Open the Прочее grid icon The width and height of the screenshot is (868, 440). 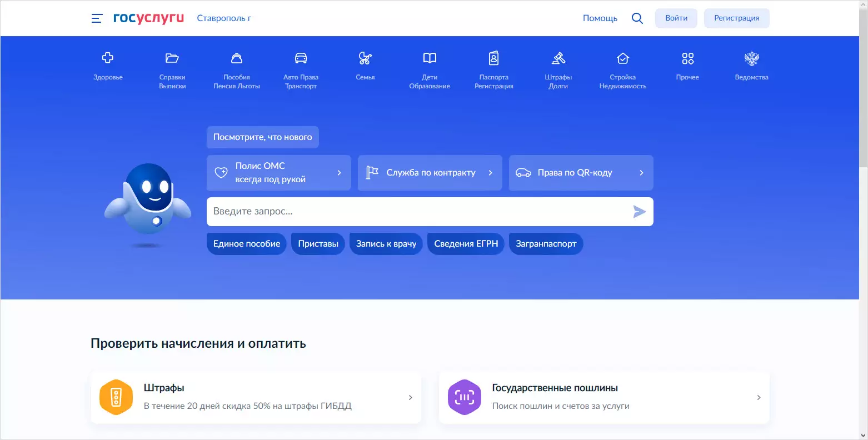(x=687, y=58)
